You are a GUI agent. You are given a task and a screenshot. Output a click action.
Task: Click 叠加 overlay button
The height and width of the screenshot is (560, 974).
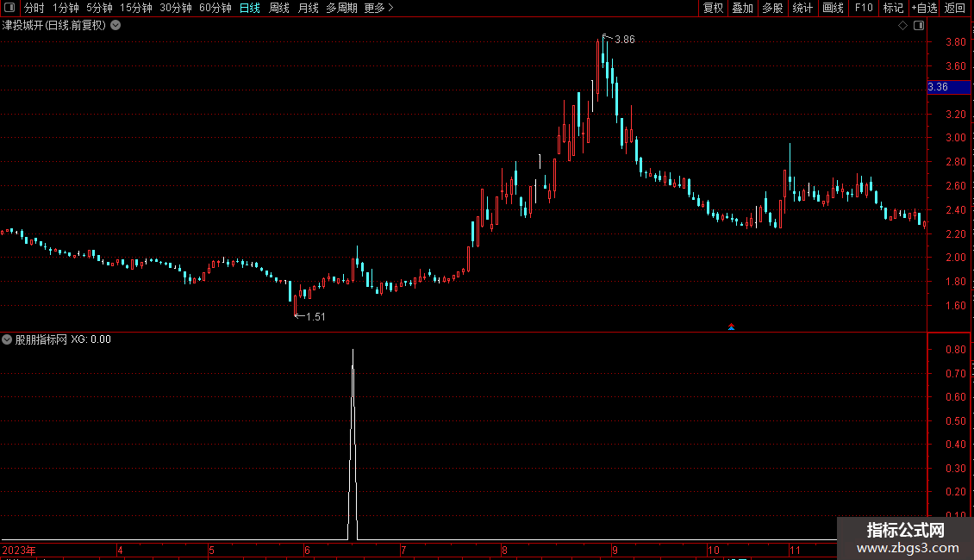point(742,8)
